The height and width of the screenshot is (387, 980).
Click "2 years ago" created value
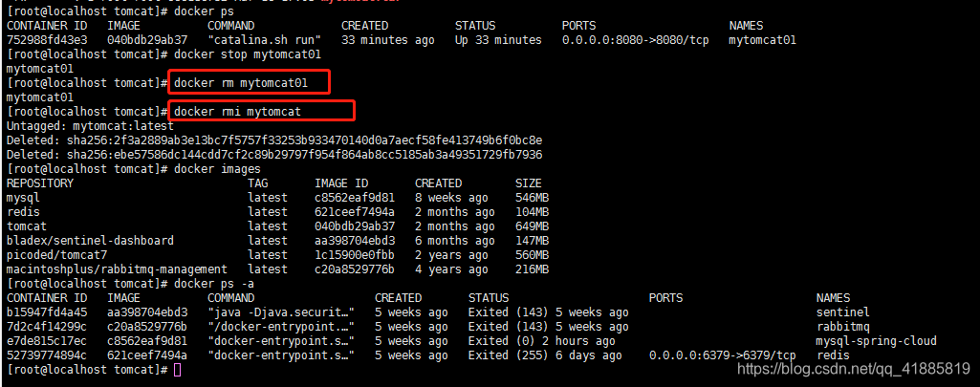pyautogui.click(x=451, y=255)
